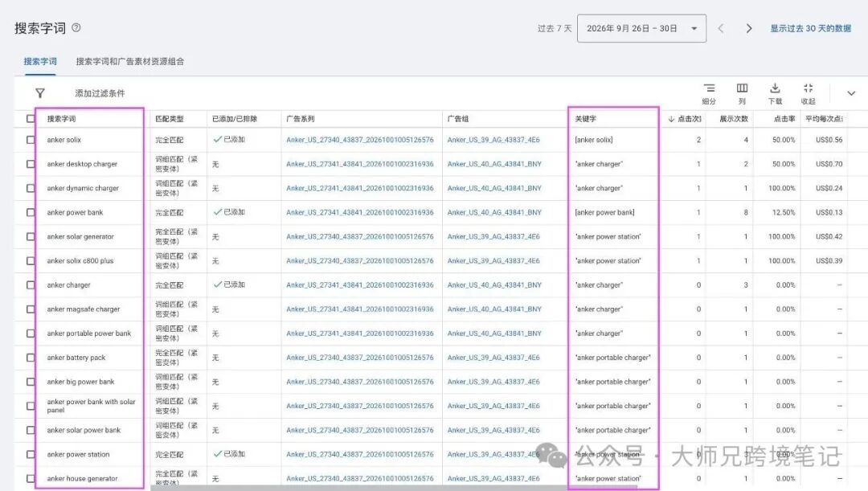
Task: Open the 细分 segment icon
Action: tap(709, 88)
